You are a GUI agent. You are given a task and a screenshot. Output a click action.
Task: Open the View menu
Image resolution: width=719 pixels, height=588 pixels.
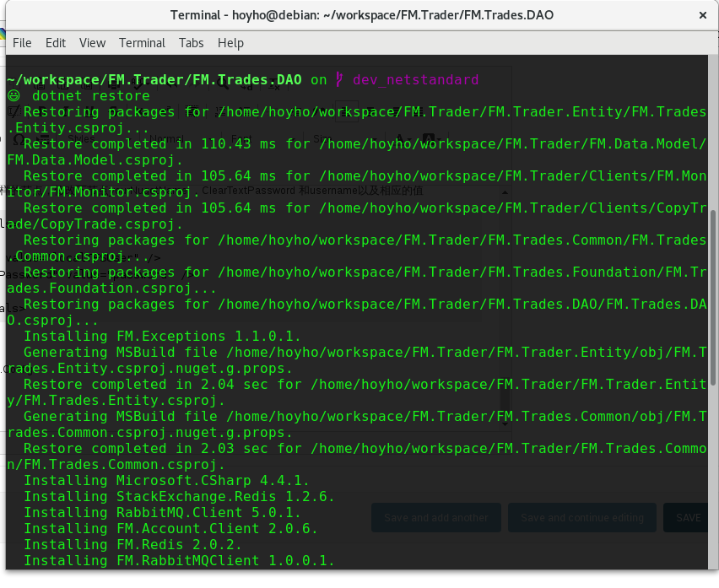coord(92,43)
